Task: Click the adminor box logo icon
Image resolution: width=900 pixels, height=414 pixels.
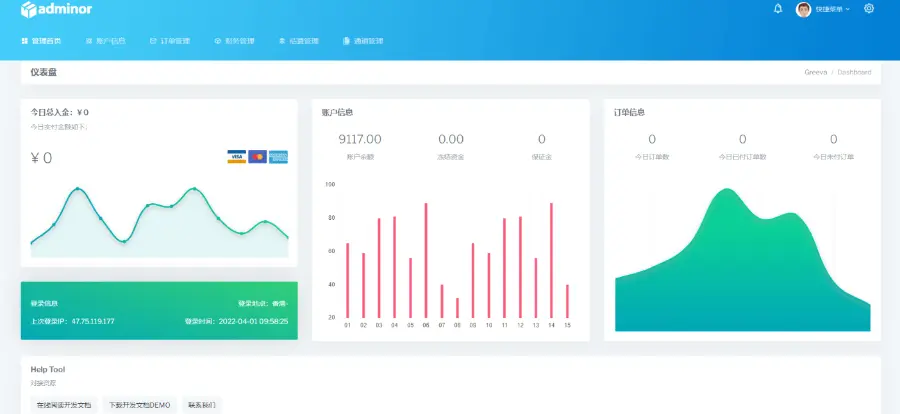Action: [29, 9]
